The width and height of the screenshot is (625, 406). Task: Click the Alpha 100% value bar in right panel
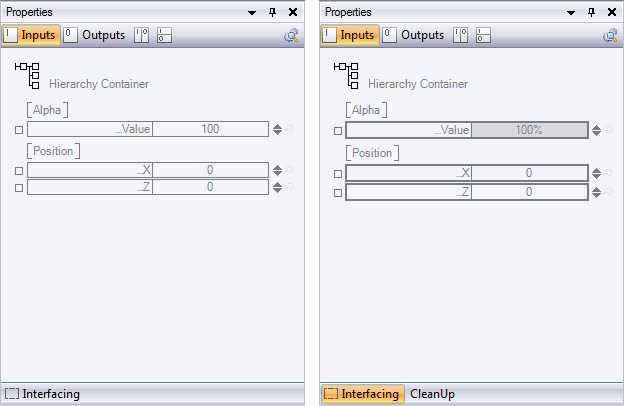coord(528,130)
